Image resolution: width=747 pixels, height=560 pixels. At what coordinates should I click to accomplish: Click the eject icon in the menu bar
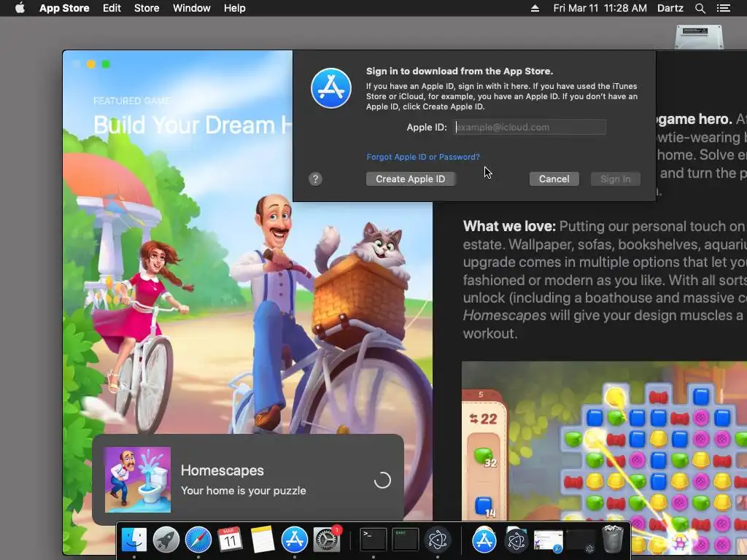tap(535, 8)
